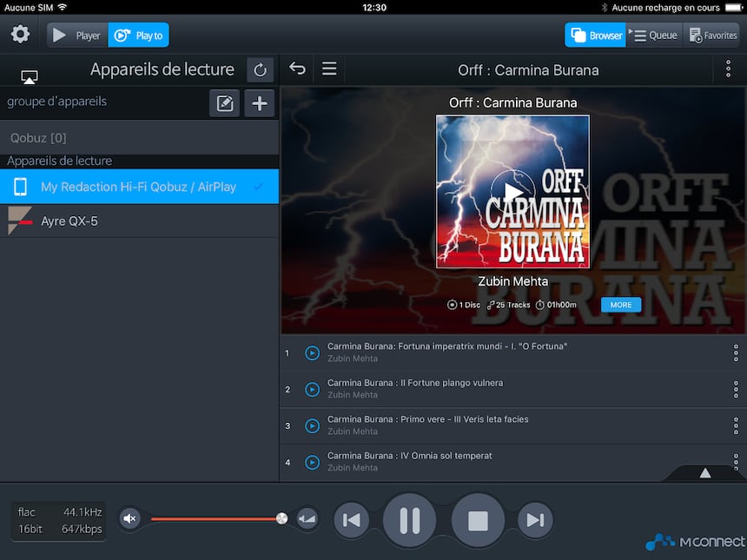
Task: Tap the battery status icon
Action: tap(734, 7)
